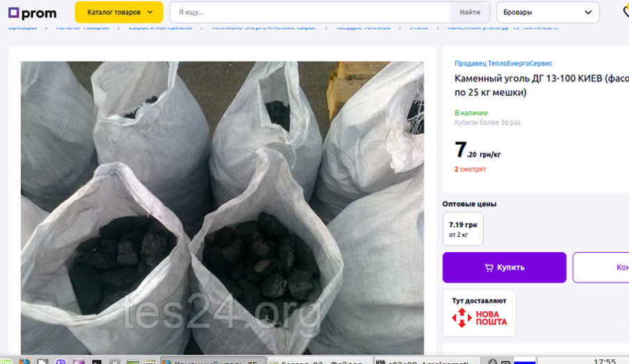
Task: Focus the 'Я ищу...' search field
Action: tap(310, 12)
